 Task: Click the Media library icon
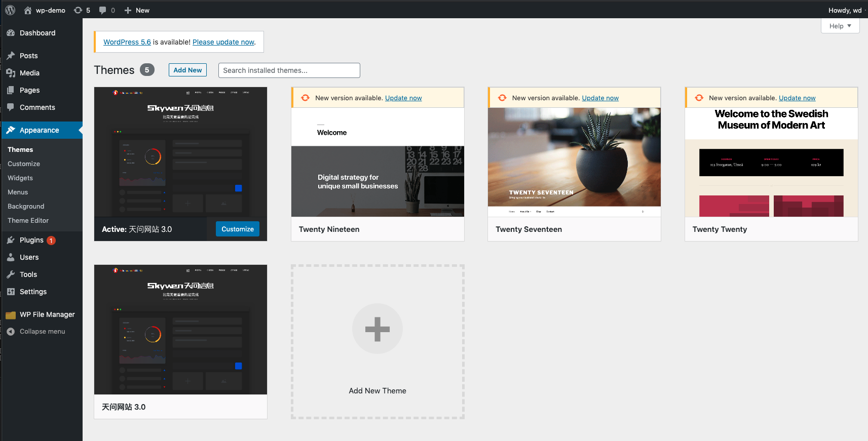pyautogui.click(x=11, y=73)
